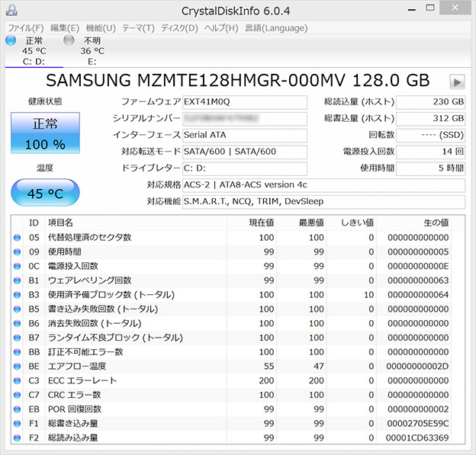Open the テーマ(T) menu
The height and width of the screenshot is (455, 476).
click(138, 28)
